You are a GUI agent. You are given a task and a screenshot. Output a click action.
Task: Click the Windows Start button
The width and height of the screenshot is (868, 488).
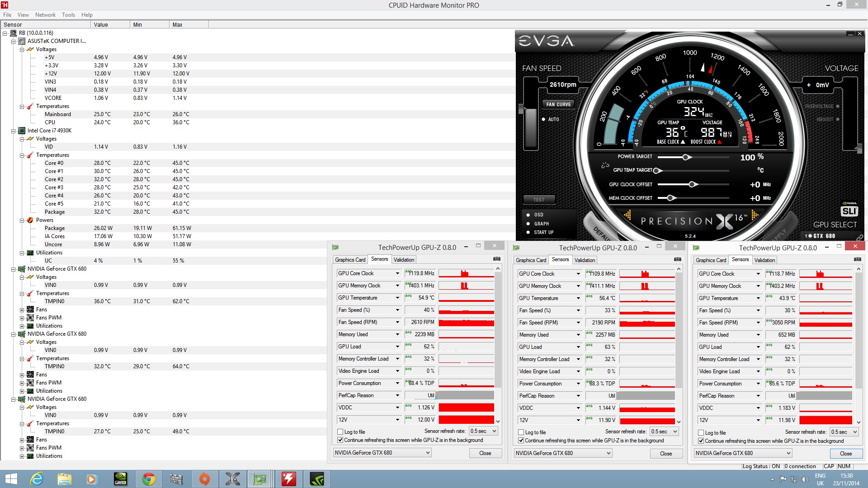coord(11,479)
